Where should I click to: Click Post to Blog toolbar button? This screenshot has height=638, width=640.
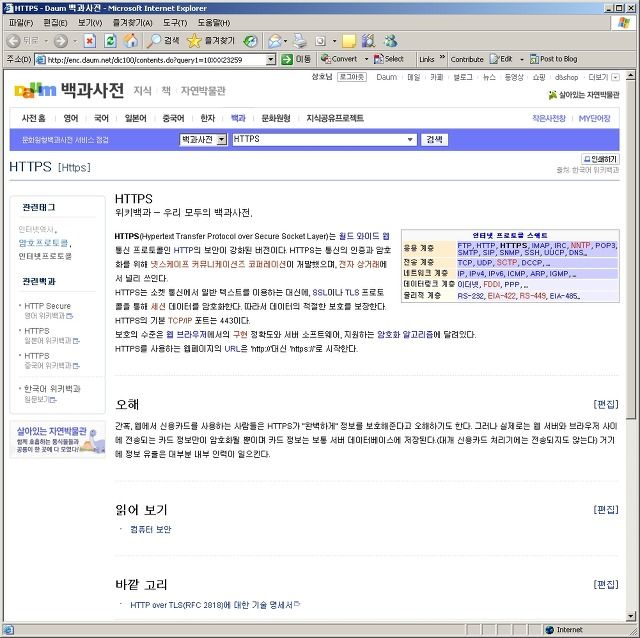[x=553, y=59]
